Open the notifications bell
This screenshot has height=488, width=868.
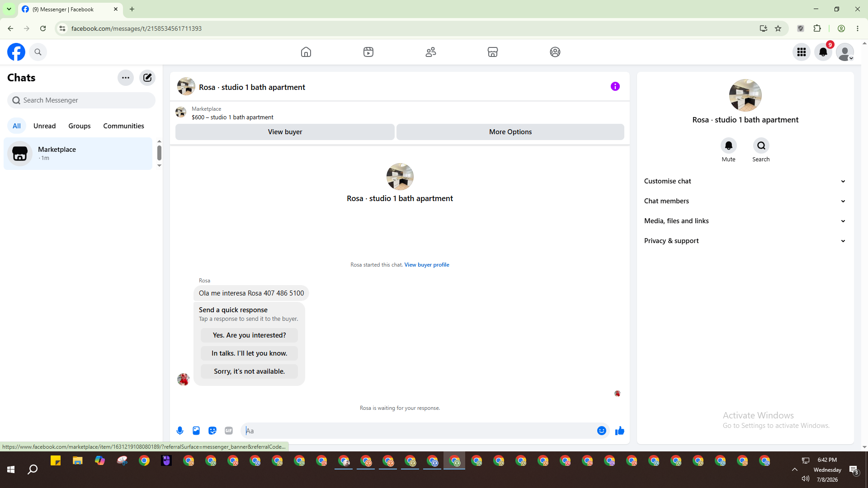pos(823,52)
